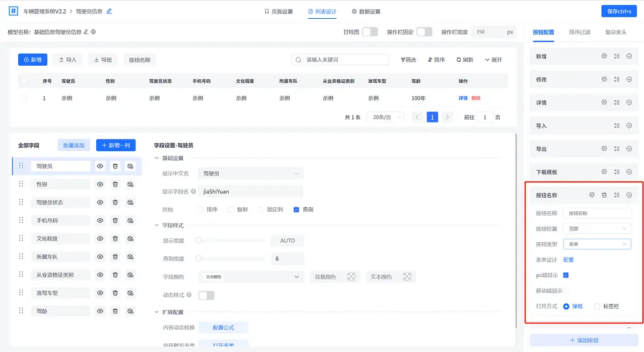This screenshot has width=644, height=352.
Task: Click the drag handle of the 准驾车型 field
Action: coord(21,293)
